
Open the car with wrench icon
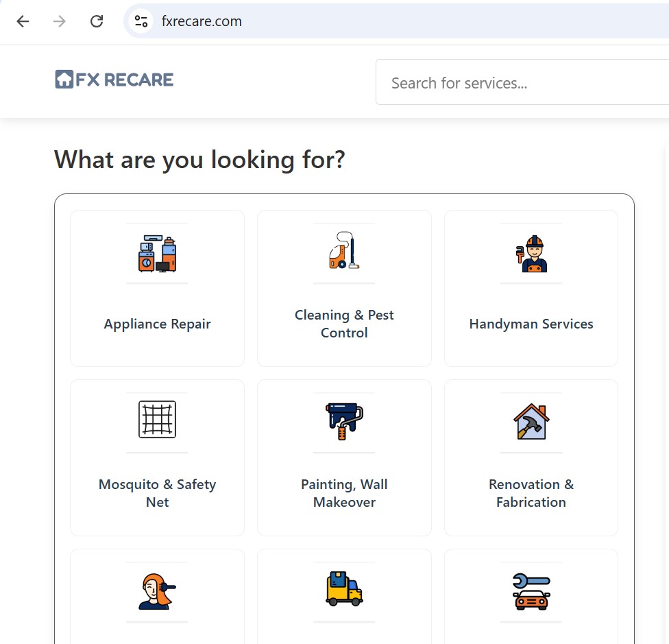tap(531, 591)
